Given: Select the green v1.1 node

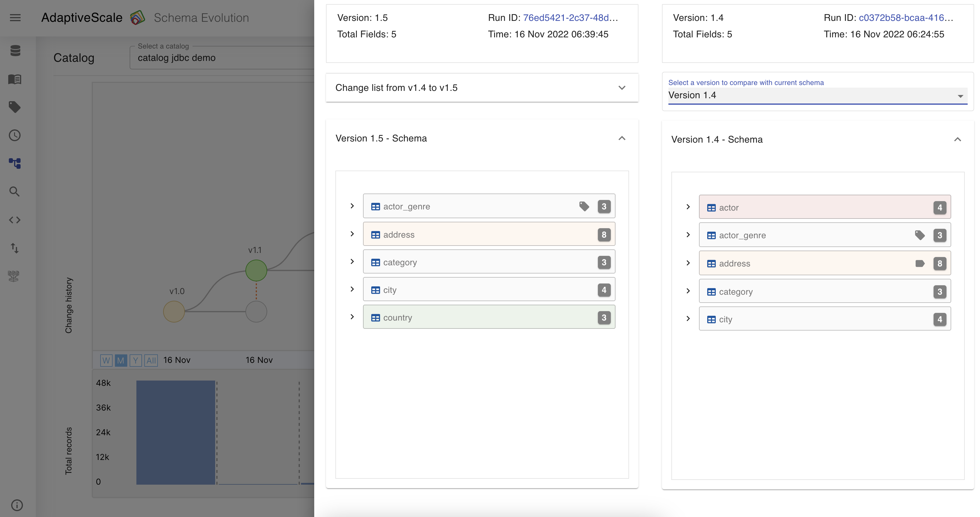Looking at the screenshot, I should click(x=256, y=270).
